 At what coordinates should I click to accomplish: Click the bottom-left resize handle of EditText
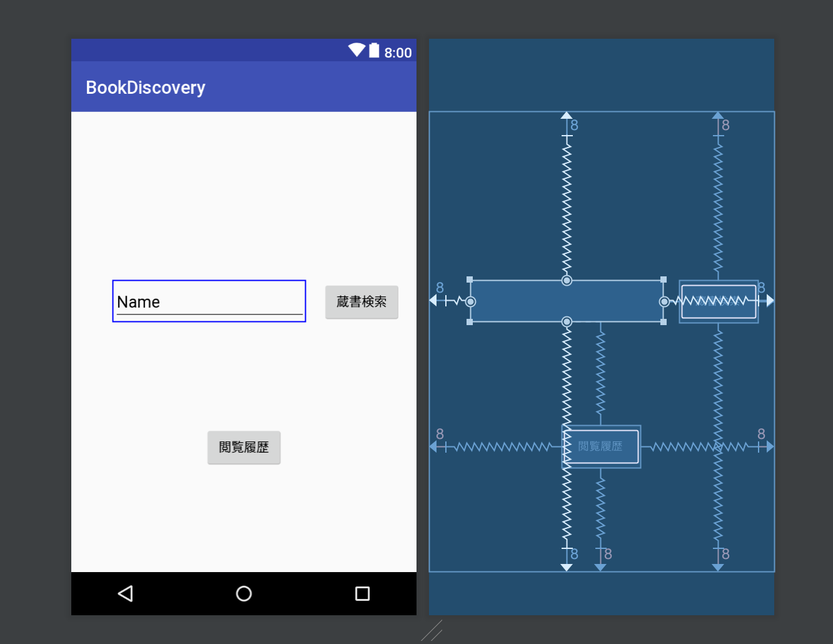[470, 322]
